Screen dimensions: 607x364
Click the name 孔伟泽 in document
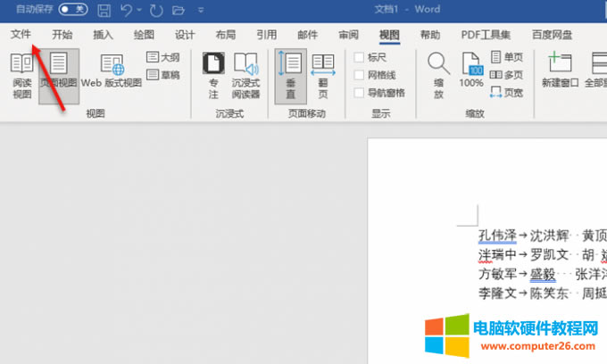click(497, 236)
